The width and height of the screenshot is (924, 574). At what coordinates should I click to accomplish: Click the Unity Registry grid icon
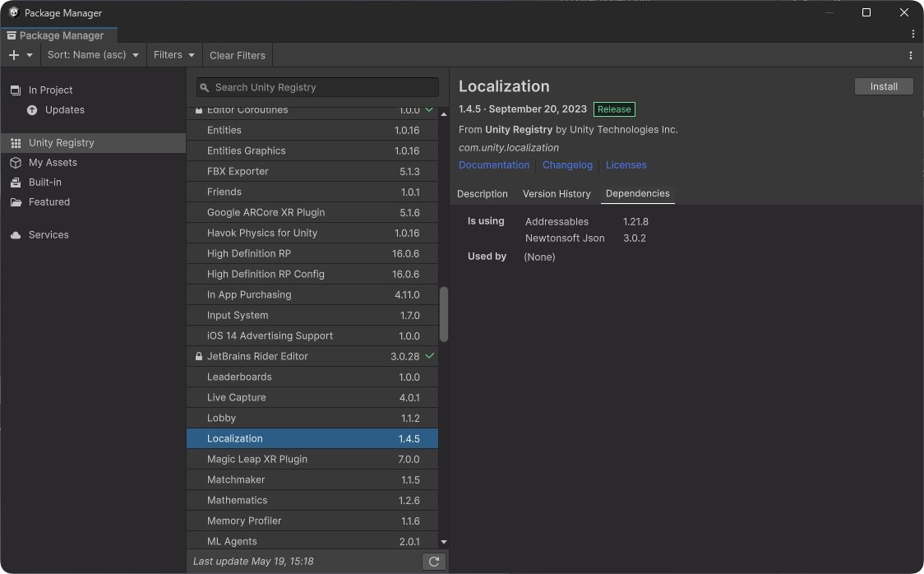tap(16, 143)
